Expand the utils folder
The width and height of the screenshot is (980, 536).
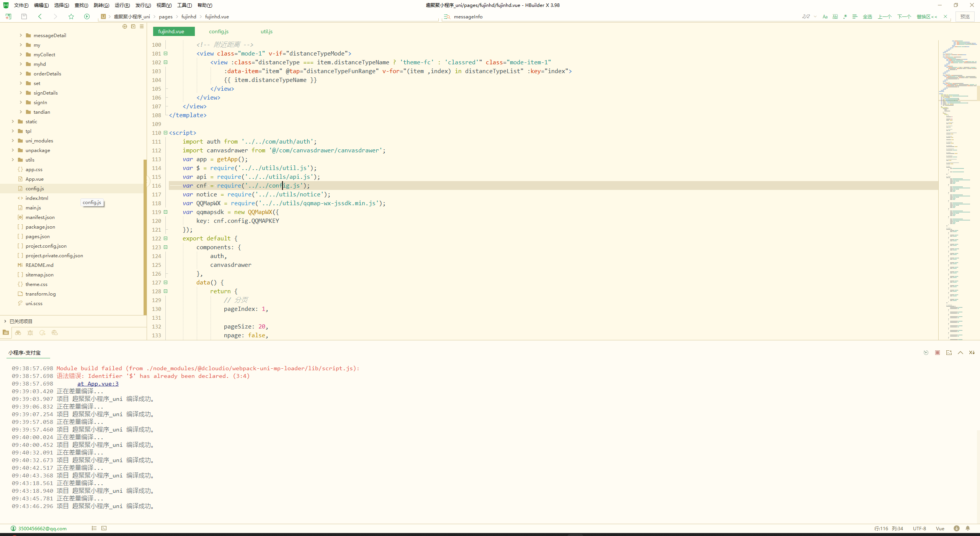pyautogui.click(x=13, y=160)
